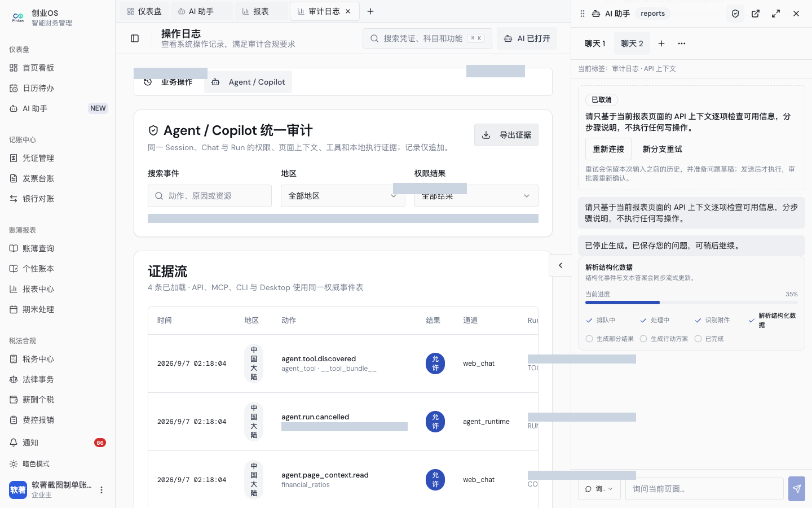The width and height of the screenshot is (812, 508).
Task: Click the 生成部分结果 step indicator
Action: tap(610, 339)
